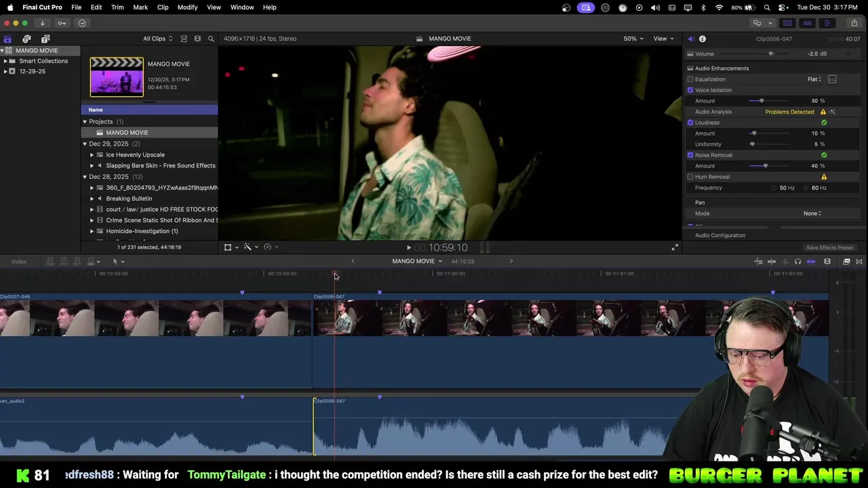Select the MANGO MOVIE project row

click(x=149, y=133)
